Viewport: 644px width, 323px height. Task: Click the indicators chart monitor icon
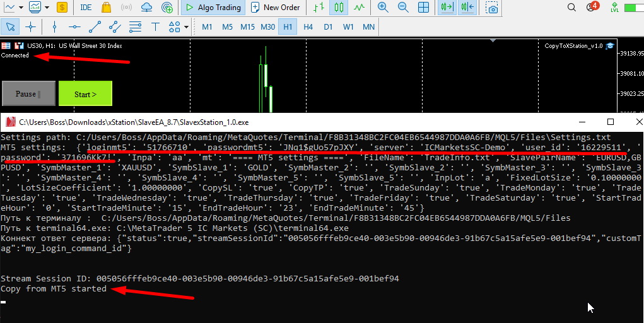(x=35, y=7)
